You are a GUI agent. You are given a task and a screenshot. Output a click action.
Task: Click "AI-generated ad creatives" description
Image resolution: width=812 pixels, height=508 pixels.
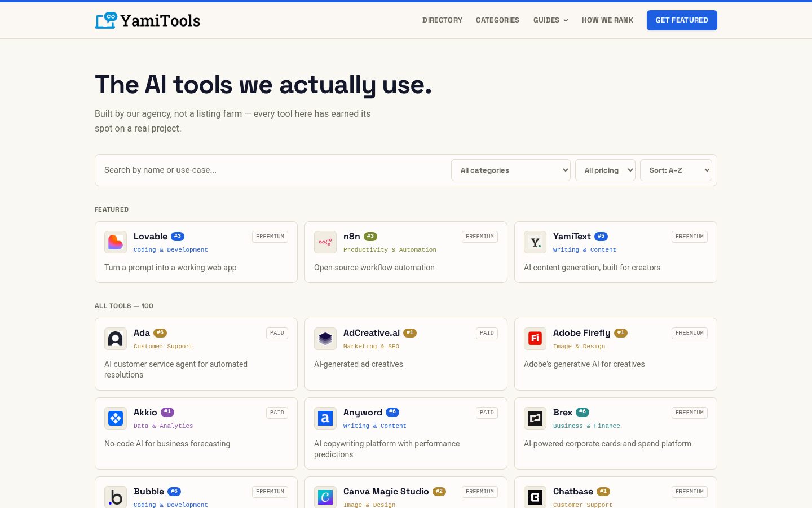coord(359,364)
